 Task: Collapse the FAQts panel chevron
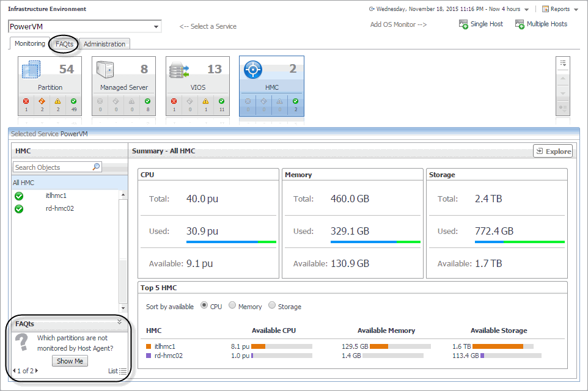(120, 322)
